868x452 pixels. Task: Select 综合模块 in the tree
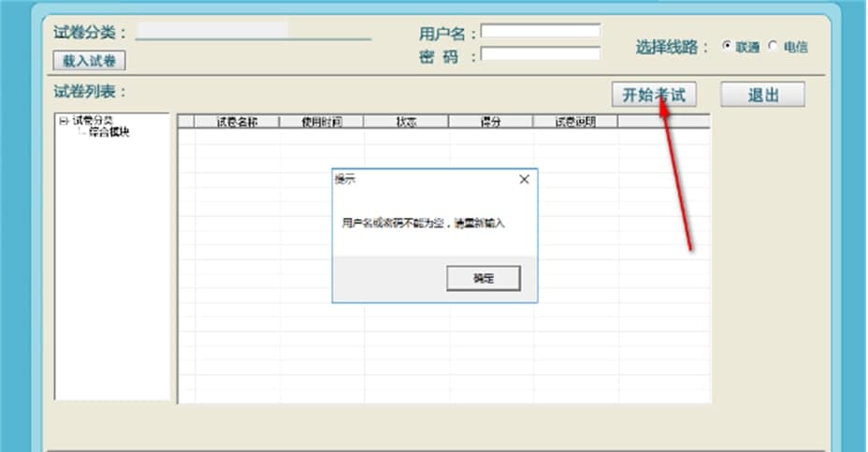[x=108, y=132]
